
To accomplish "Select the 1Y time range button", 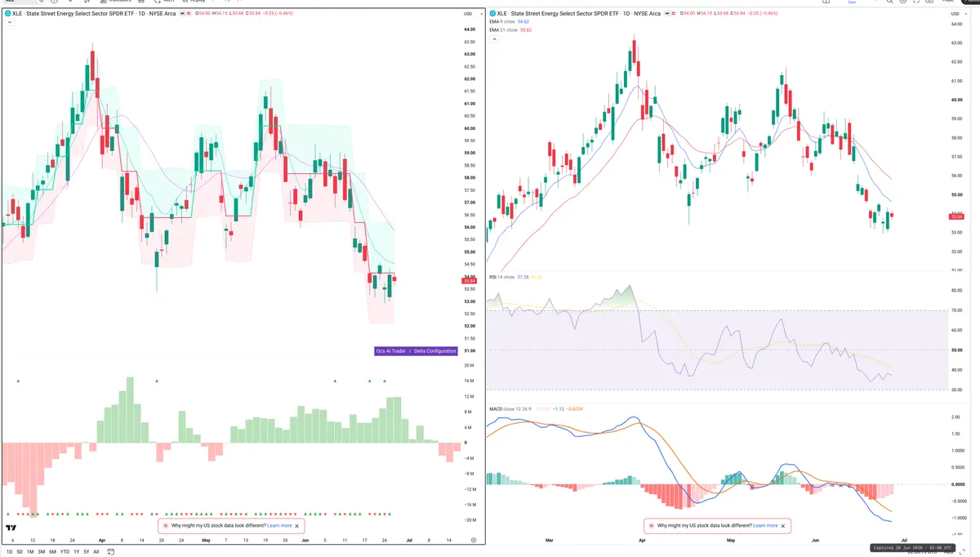I will coord(76,551).
